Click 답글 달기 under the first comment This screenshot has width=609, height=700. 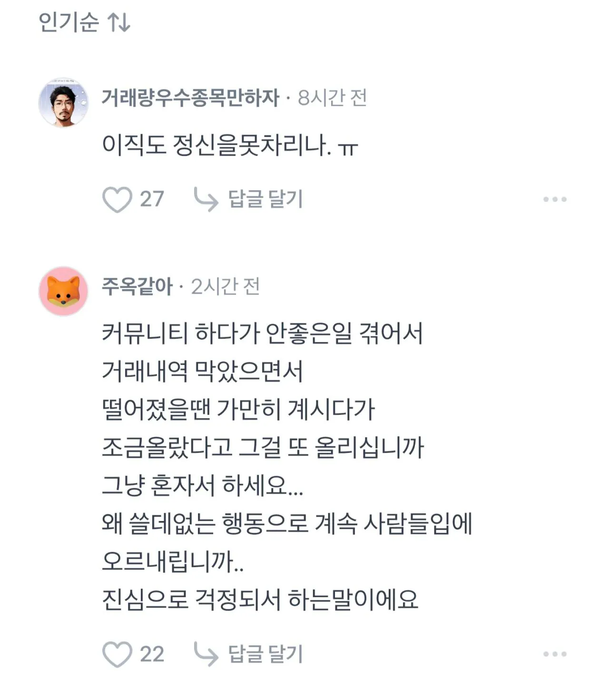265,199
